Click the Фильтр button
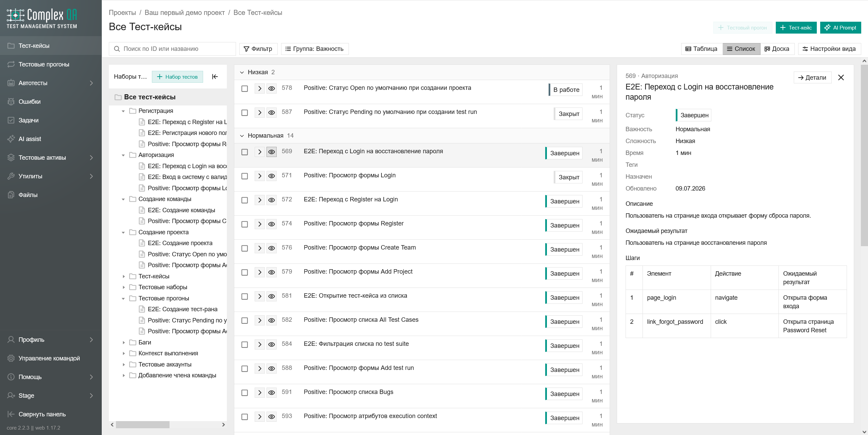Image resolution: width=868 pixels, height=435 pixels. coord(258,49)
